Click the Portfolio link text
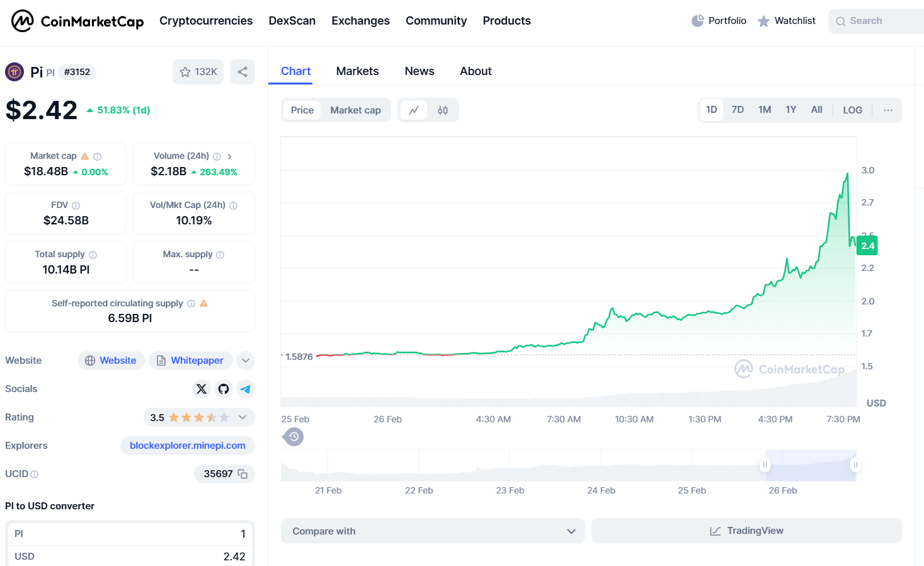924x566 pixels. point(727,21)
